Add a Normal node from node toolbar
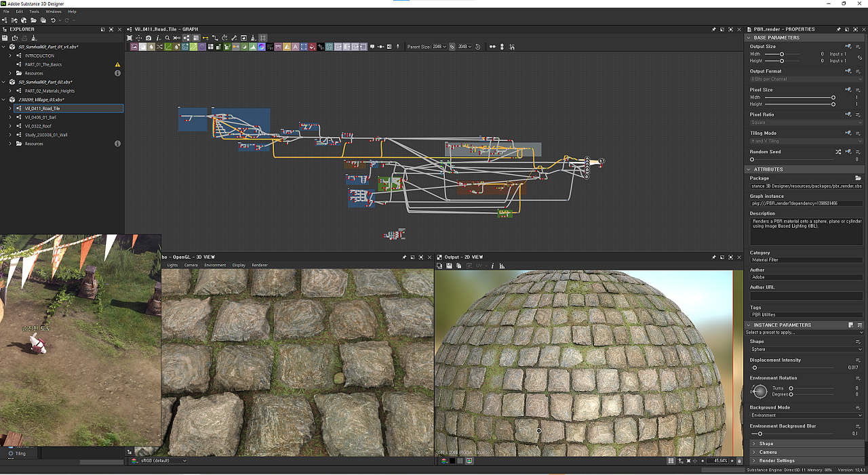The image size is (868, 475). pyautogui.click(x=261, y=47)
